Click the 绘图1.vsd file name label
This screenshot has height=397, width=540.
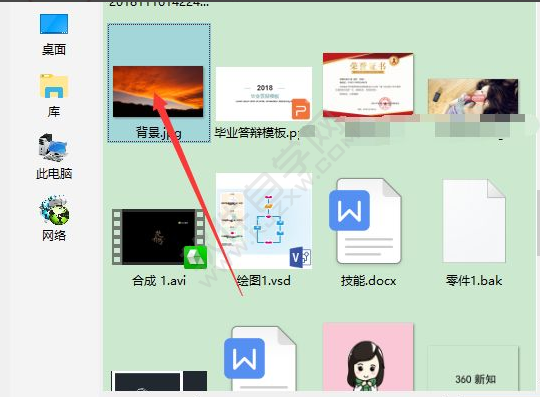tap(264, 281)
